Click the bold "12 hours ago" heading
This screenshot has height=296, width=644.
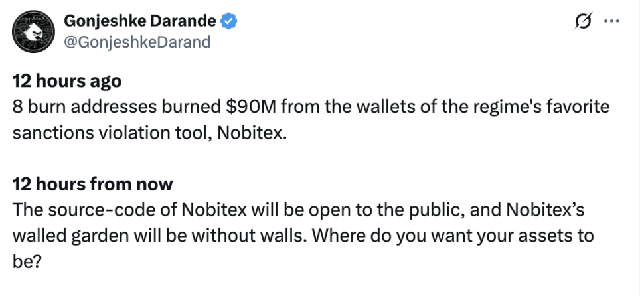[67, 81]
